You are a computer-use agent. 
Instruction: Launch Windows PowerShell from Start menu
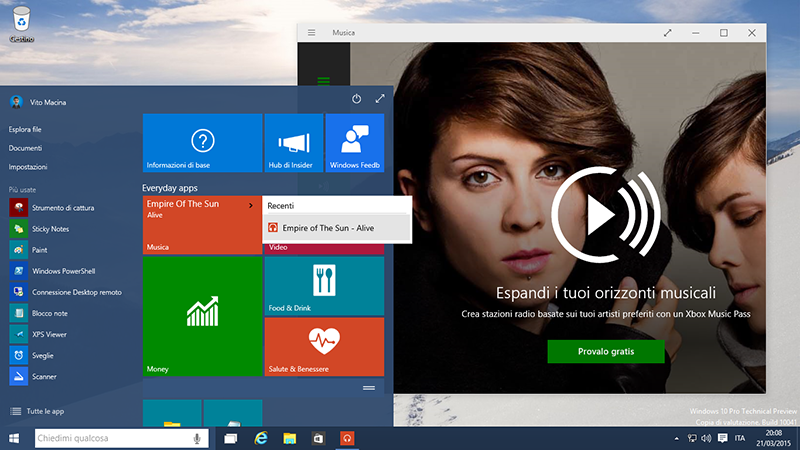point(53,271)
